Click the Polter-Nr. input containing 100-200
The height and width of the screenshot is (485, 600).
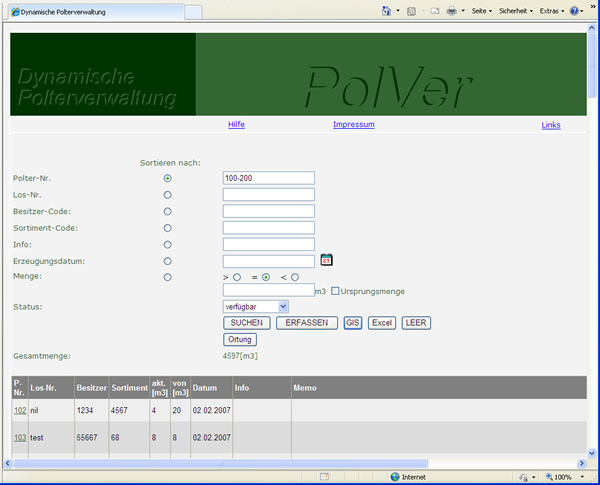[269, 178]
